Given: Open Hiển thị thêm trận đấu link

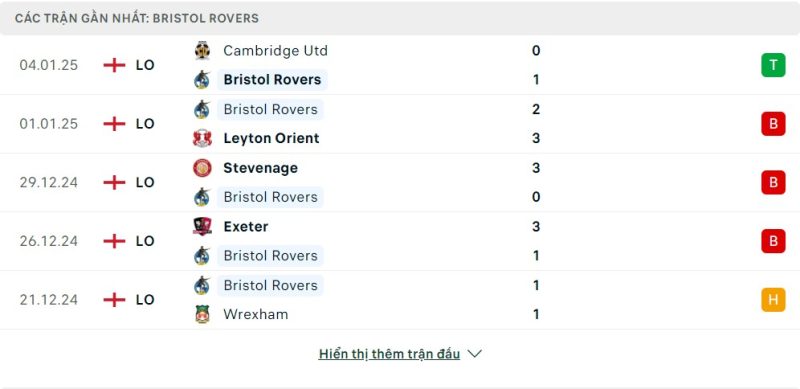Looking at the screenshot, I should coord(389,354).
